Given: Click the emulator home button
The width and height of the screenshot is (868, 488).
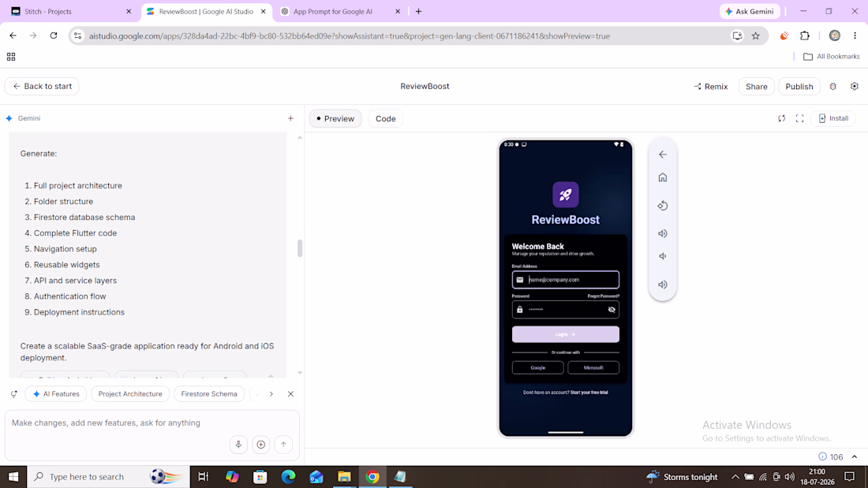Looking at the screenshot, I should [663, 177].
